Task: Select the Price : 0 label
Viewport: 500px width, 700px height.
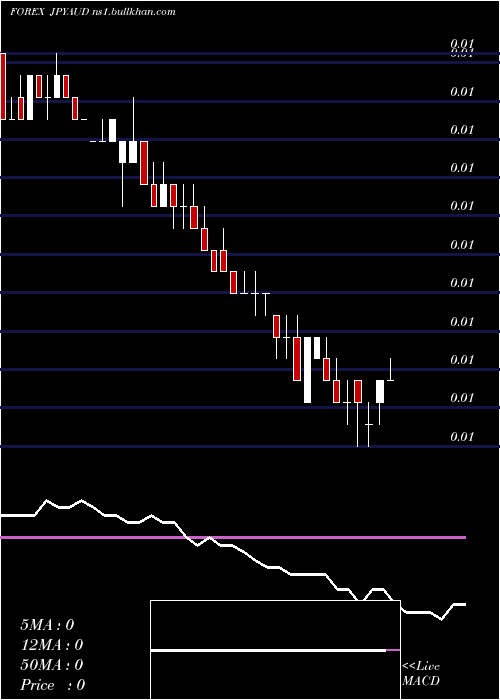Action: point(53,685)
